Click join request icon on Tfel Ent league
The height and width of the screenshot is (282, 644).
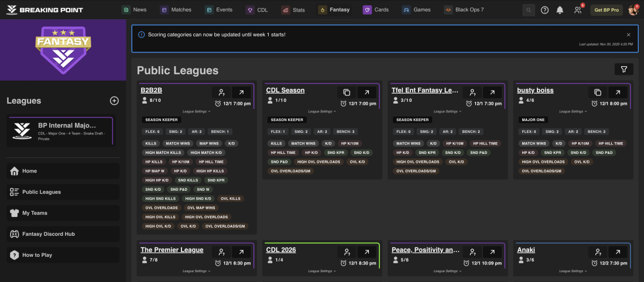(472, 92)
